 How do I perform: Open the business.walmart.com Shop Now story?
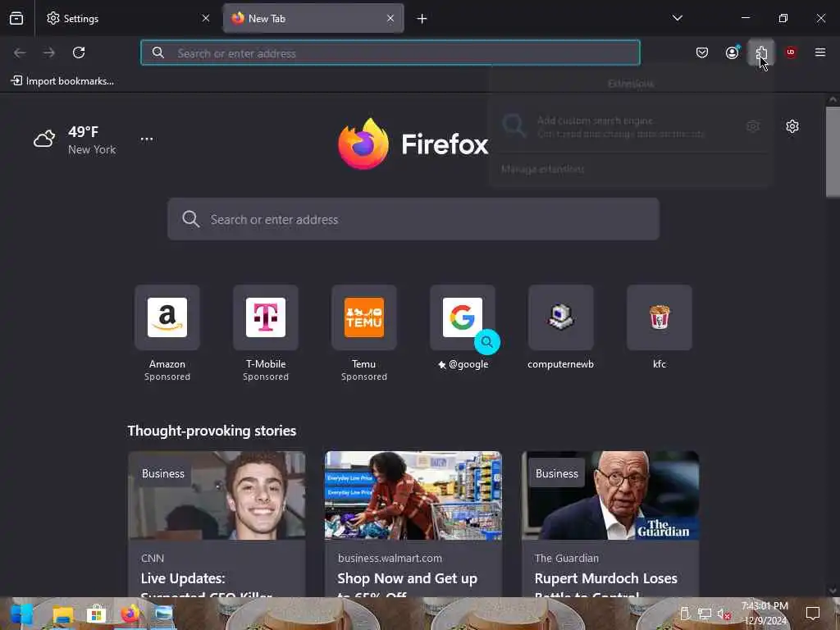coord(413,524)
